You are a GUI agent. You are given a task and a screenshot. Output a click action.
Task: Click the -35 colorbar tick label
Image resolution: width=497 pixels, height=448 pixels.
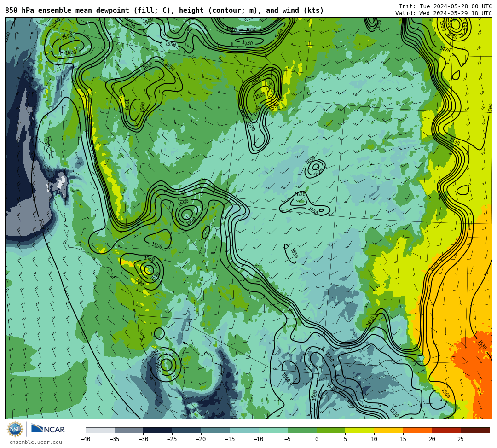tap(114, 439)
